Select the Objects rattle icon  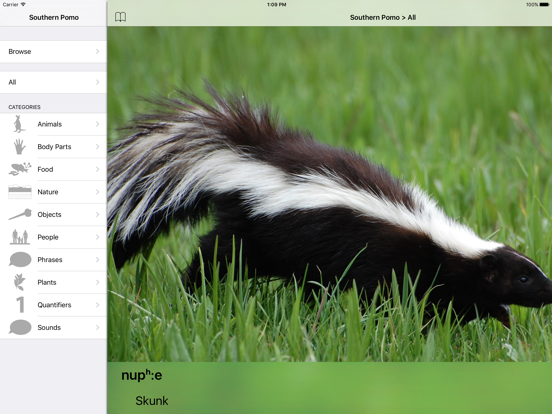click(20, 214)
